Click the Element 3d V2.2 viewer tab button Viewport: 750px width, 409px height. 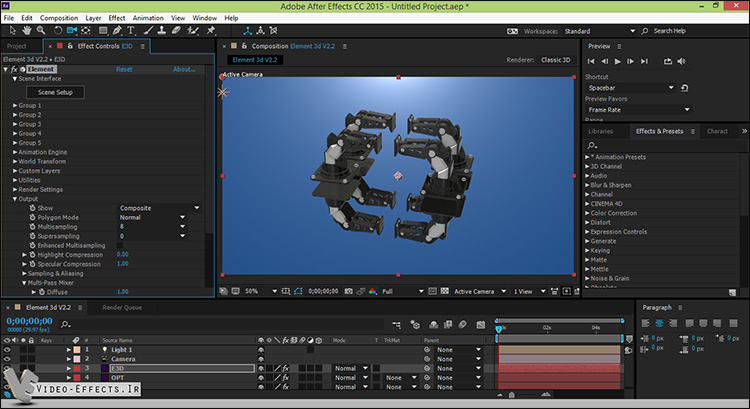254,60
